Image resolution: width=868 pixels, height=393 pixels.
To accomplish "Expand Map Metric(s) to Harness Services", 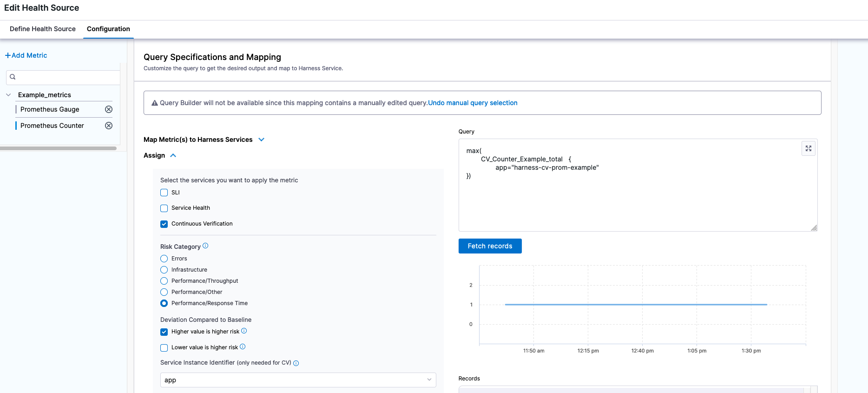I will 261,140.
